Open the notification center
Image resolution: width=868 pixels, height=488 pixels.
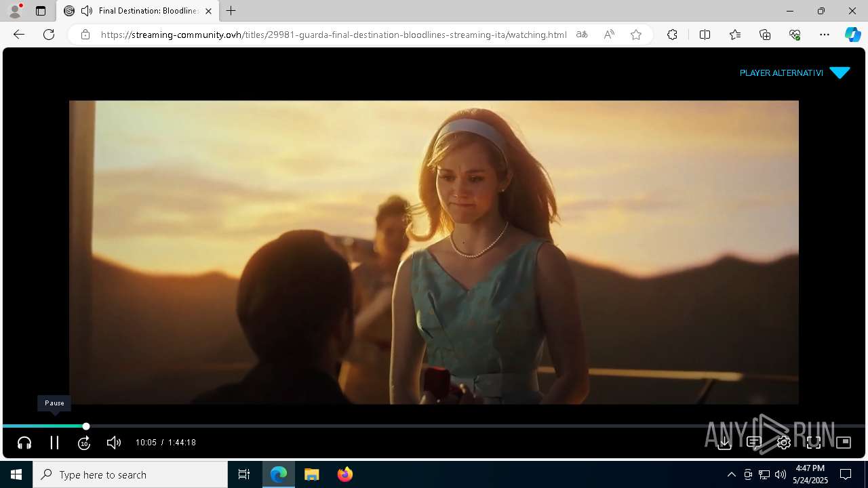pyautogui.click(x=846, y=474)
